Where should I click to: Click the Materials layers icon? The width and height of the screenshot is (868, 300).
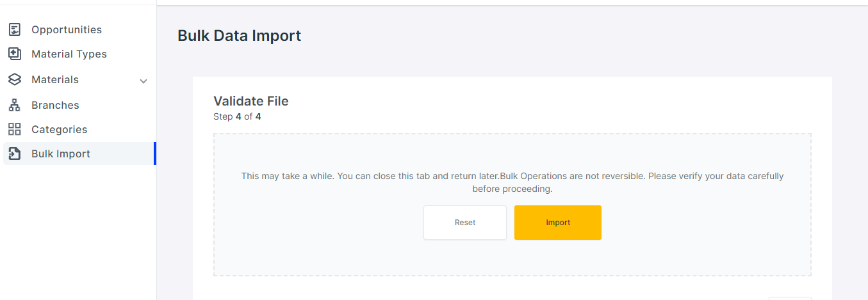pyautogui.click(x=14, y=79)
